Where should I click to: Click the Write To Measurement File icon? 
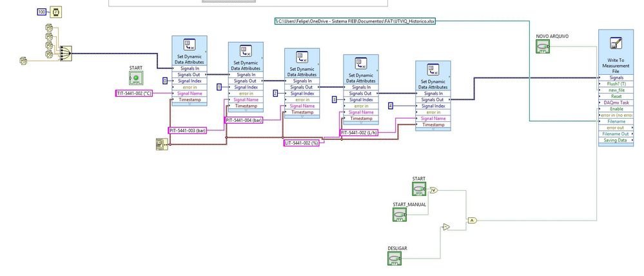pyautogui.click(x=616, y=43)
